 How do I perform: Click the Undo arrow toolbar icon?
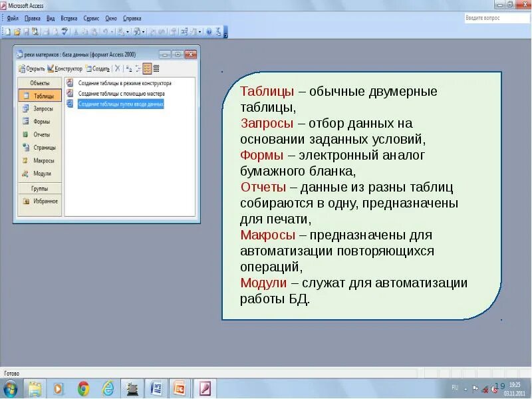click(105, 32)
